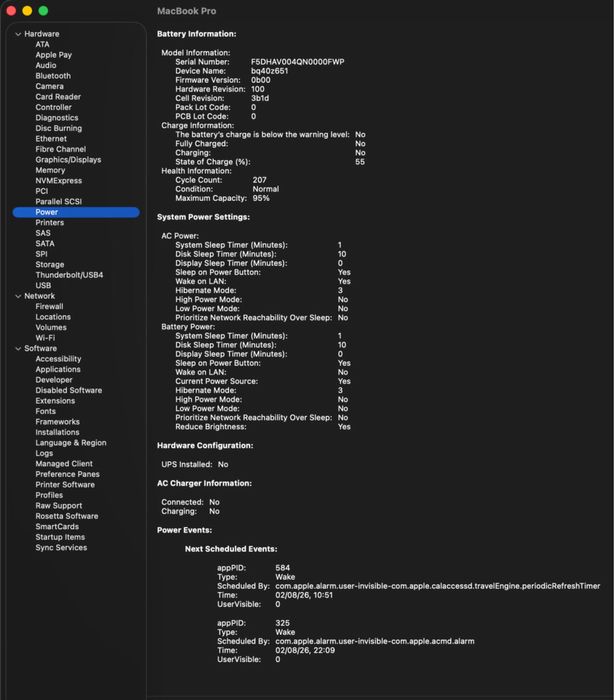Collapse the Software section chevron

(x=18, y=348)
